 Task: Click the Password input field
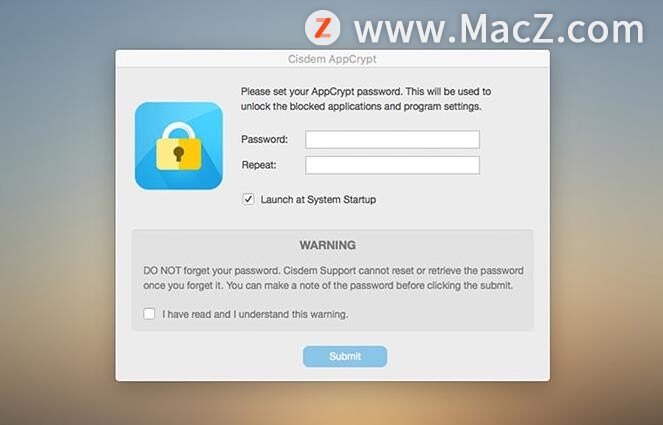click(392, 140)
